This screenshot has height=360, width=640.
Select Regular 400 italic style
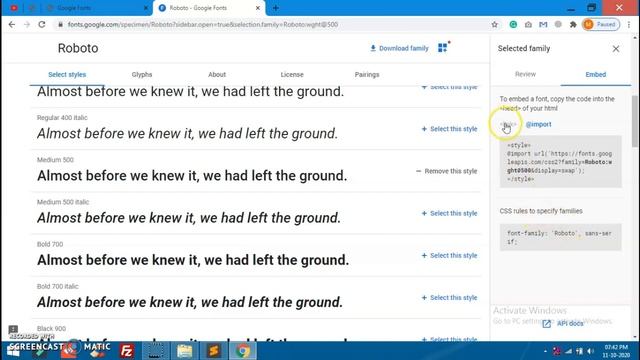coord(449,129)
